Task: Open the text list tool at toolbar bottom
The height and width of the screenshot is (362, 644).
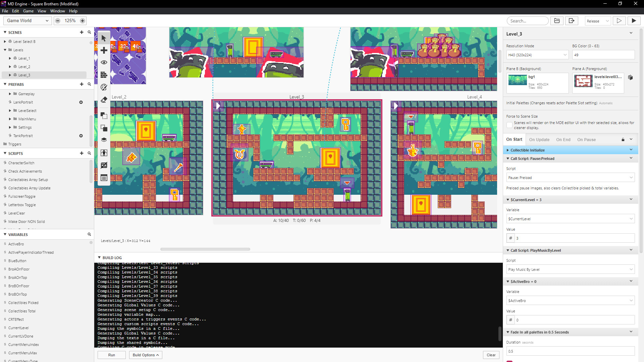Action: (104, 178)
